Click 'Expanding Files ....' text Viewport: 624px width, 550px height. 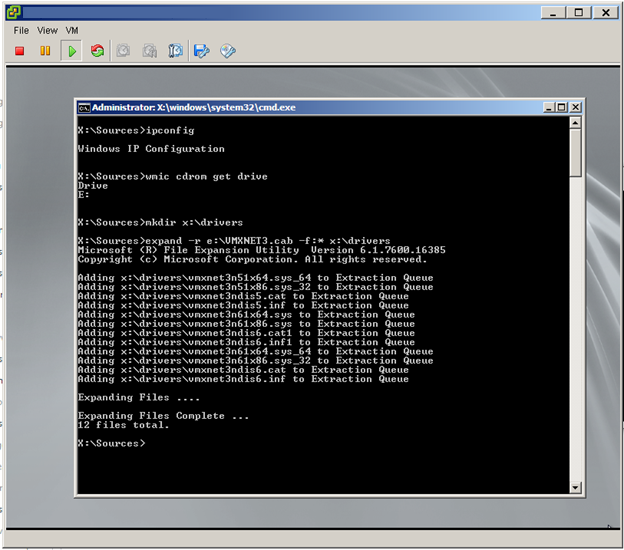tap(139, 397)
